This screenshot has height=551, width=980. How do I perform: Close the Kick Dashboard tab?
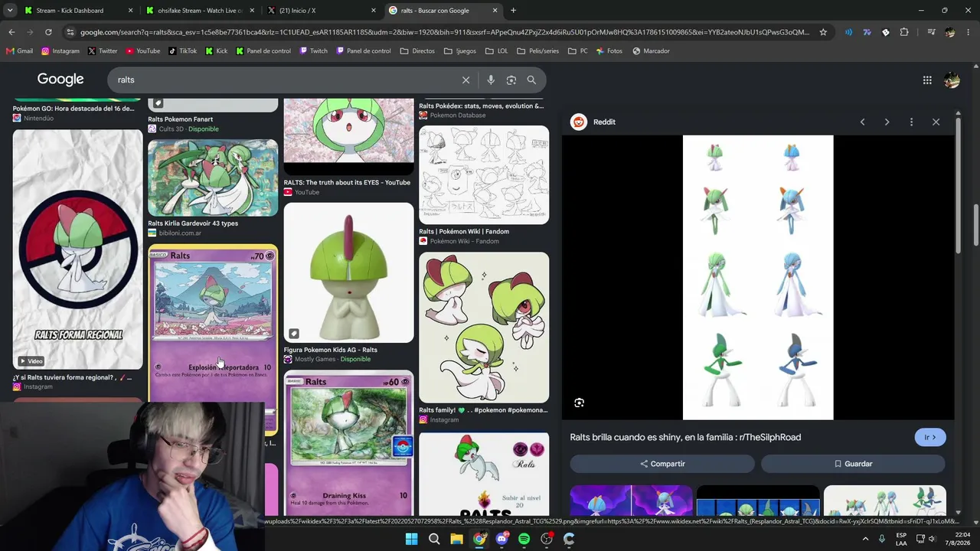pos(130,11)
